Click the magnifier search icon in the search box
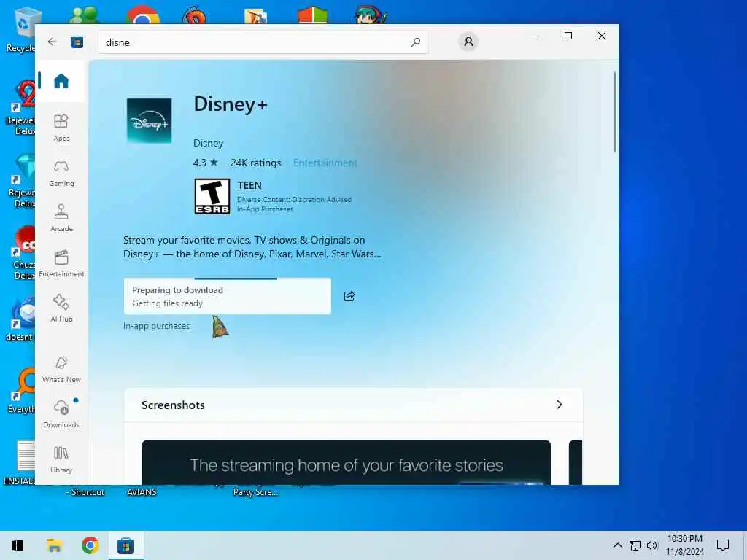 point(415,42)
